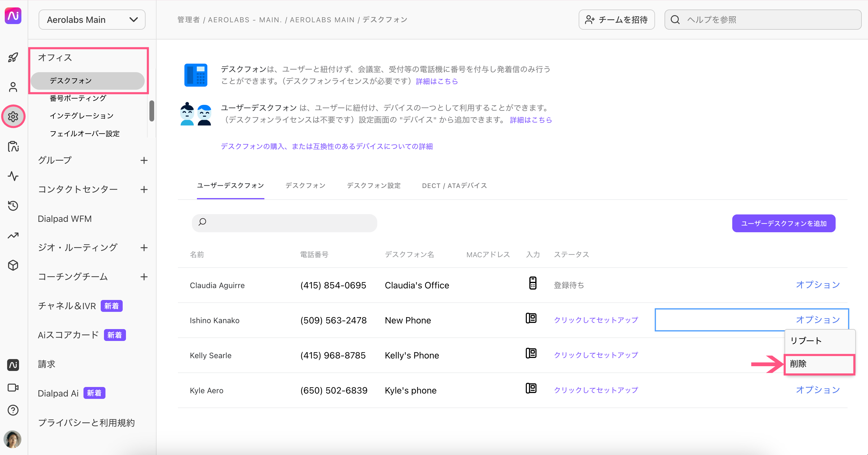Focus the desk phone list search field
The height and width of the screenshot is (455, 868).
tap(284, 223)
